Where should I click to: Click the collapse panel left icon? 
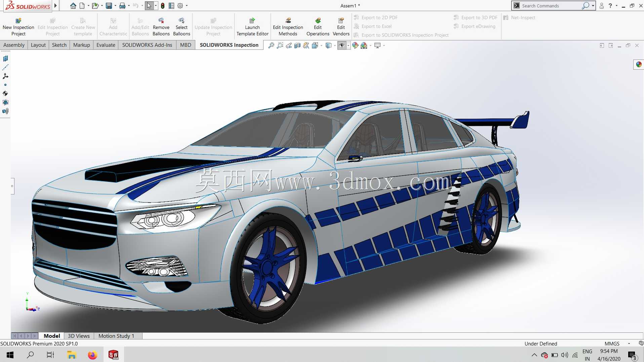[x=602, y=45]
